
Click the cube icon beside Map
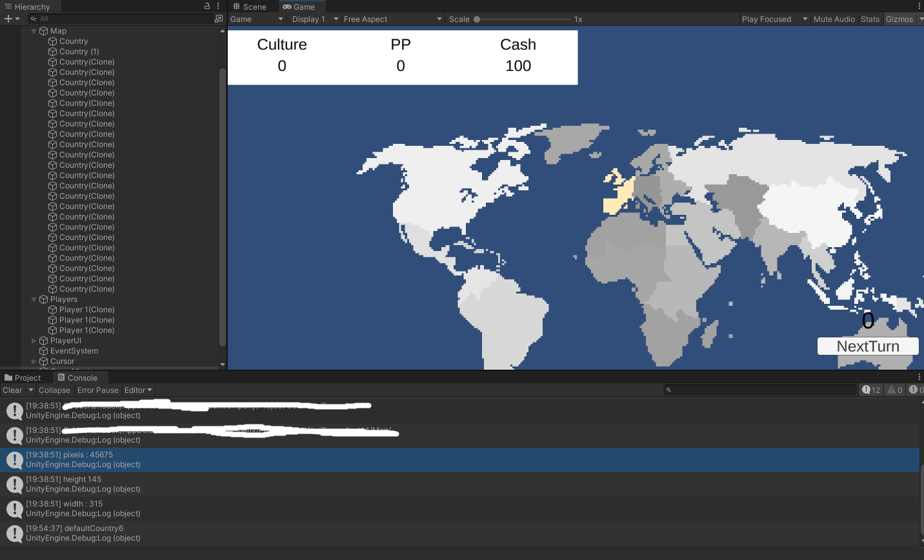tap(44, 31)
